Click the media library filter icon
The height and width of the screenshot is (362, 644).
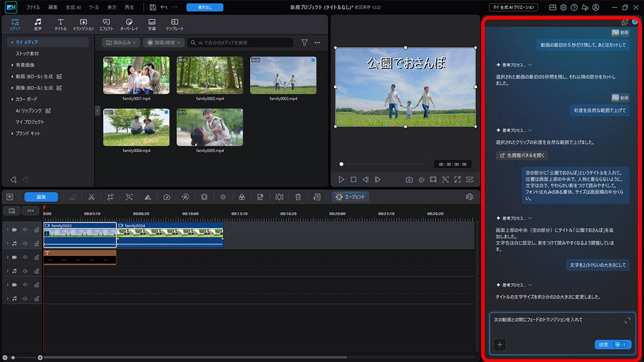304,43
